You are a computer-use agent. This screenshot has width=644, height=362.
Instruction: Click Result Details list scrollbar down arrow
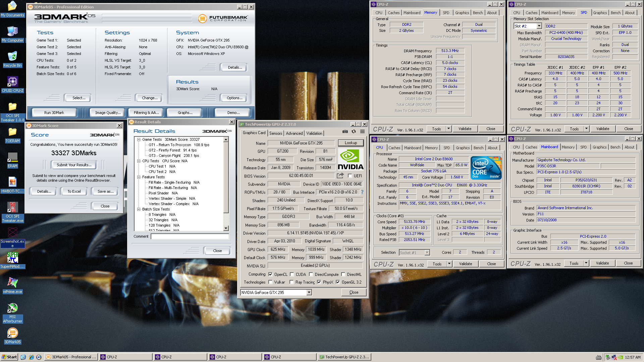coord(226,228)
